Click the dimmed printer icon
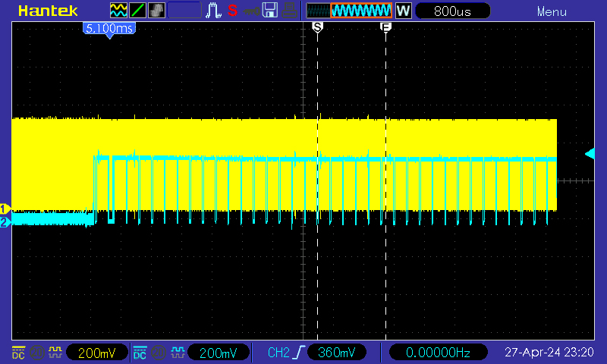 [x=289, y=11]
